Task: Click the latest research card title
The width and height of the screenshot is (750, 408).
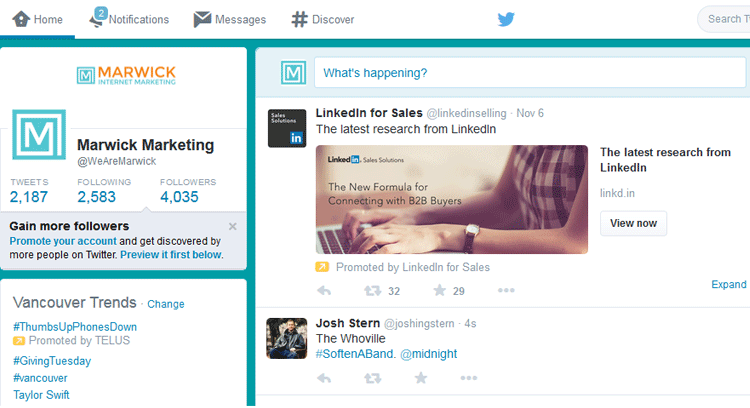Action: pos(665,160)
